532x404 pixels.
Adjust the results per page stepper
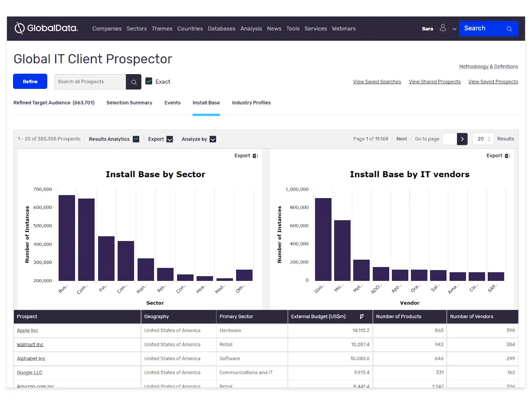[x=489, y=139]
